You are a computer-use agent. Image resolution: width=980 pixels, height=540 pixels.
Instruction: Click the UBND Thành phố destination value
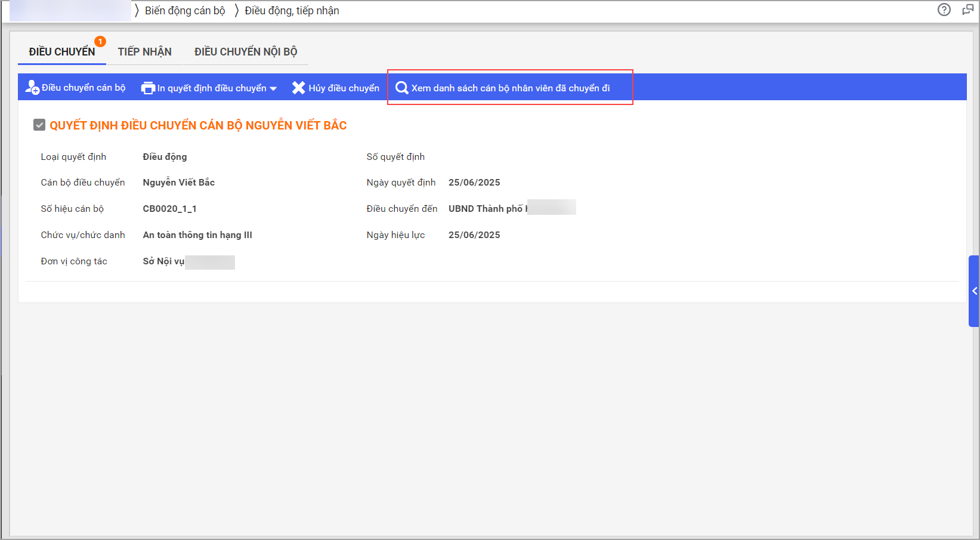click(487, 209)
